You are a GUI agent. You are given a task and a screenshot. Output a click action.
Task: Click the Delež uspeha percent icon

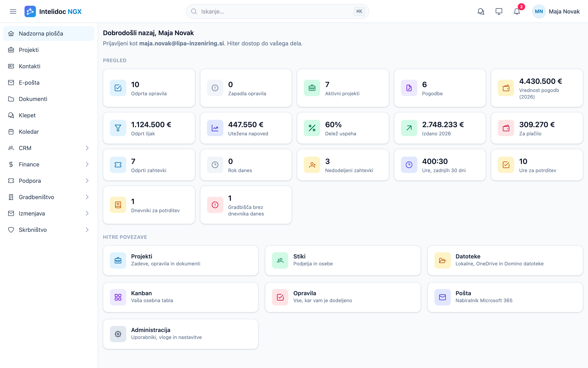pyautogui.click(x=312, y=128)
